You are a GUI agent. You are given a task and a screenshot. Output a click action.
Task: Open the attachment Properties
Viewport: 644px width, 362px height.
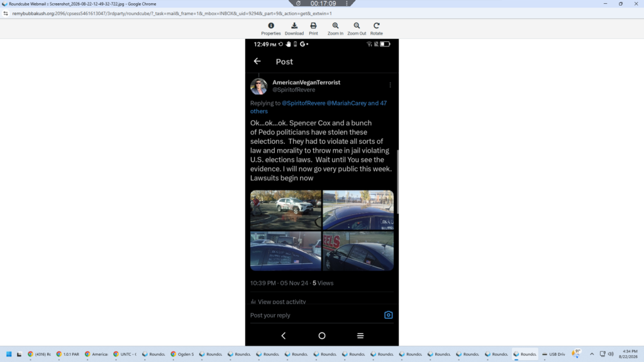coord(270,29)
